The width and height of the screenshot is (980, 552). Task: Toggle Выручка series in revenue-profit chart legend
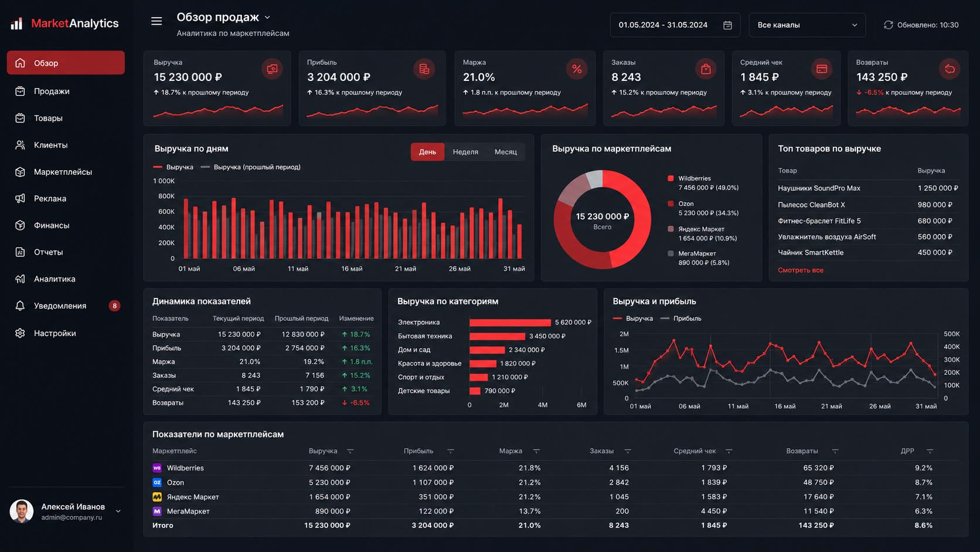633,319
